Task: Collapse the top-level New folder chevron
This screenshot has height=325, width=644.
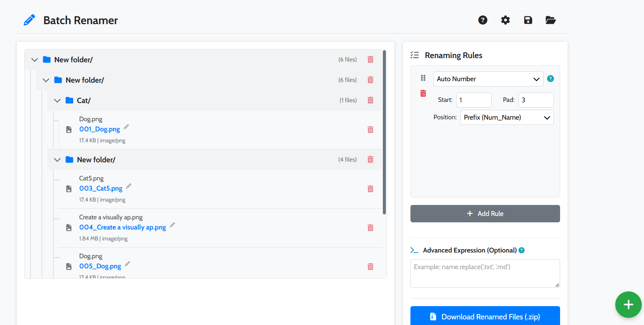Action: click(34, 60)
